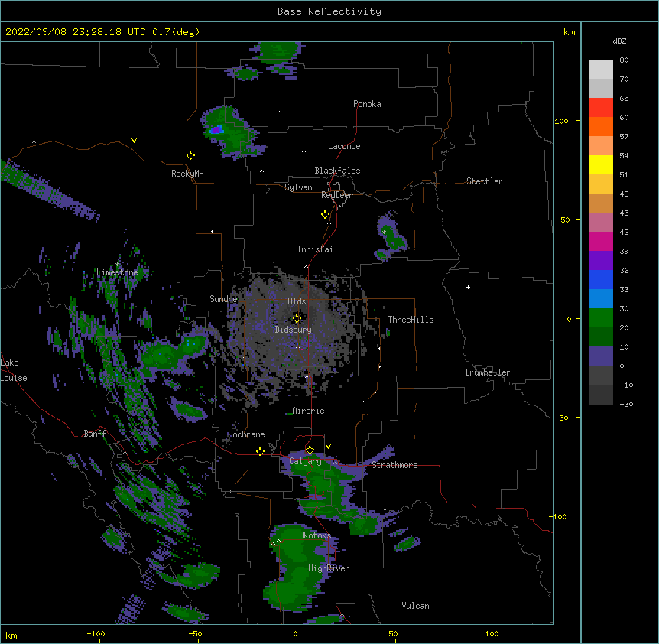Click the -100 km tick on bottom axis
The width and height of the screenshot is (659, 644).
click(x=96, y=633)
